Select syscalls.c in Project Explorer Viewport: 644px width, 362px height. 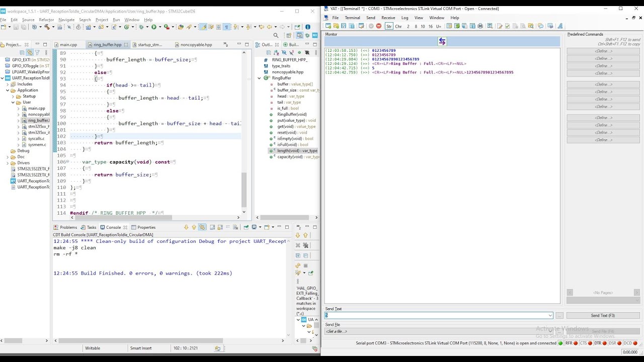[x=36, y=139]
